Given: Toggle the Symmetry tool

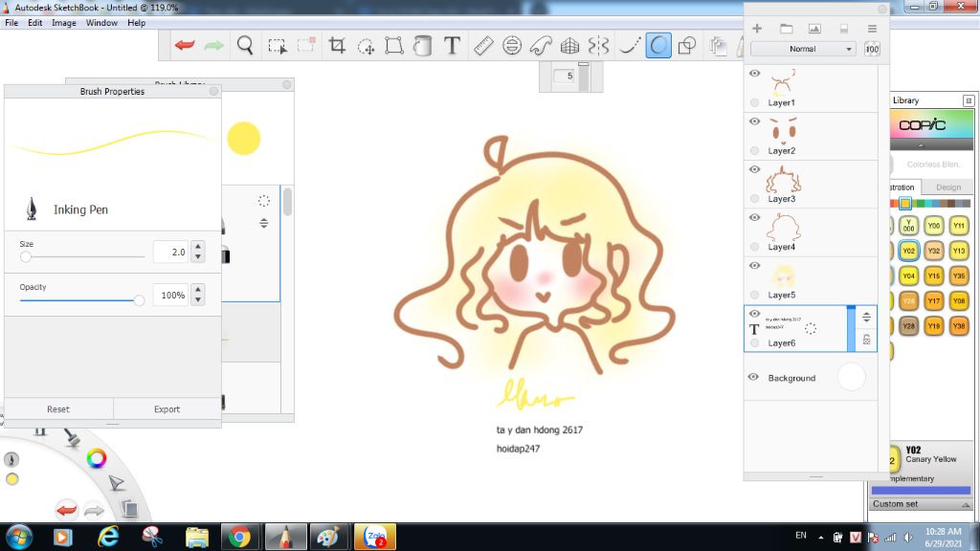Looking at the screenshot, I should click(598, 46).
